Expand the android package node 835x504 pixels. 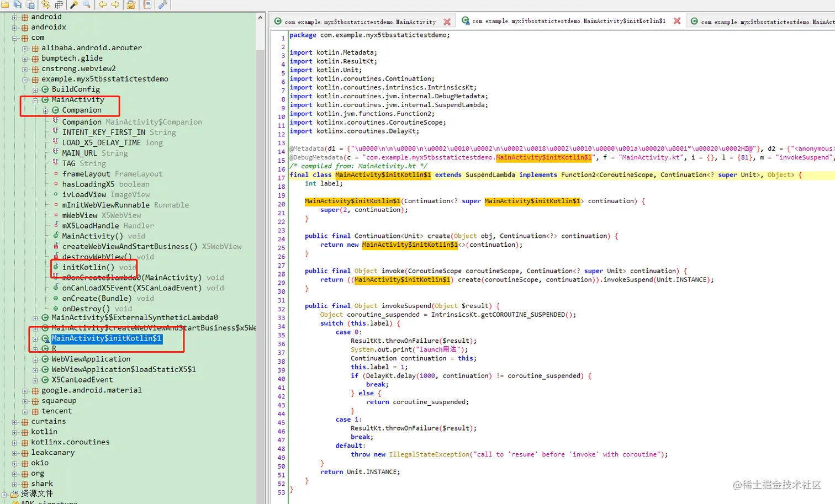(15, 17)
